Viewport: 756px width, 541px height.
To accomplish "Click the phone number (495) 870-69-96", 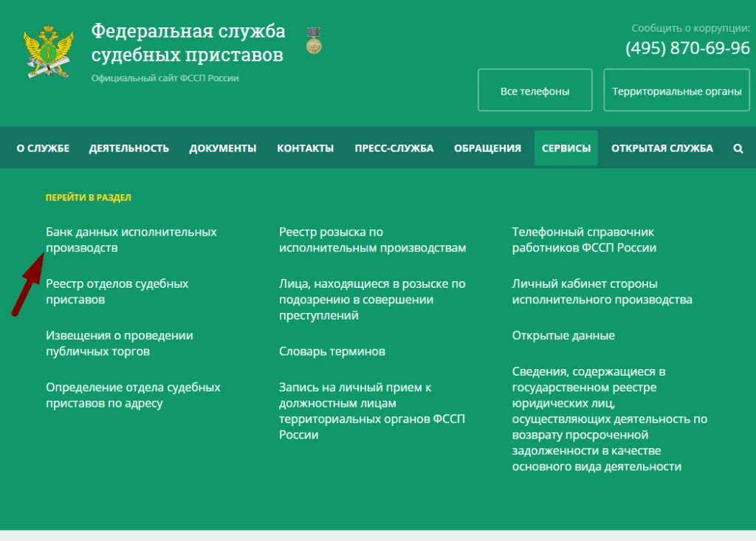I will (687, 48).
